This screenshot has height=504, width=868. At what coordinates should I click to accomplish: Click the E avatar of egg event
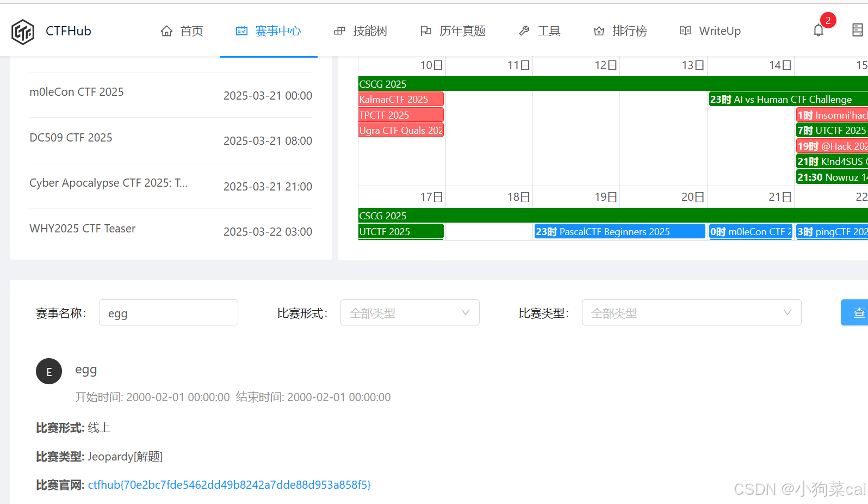(49, 371)
